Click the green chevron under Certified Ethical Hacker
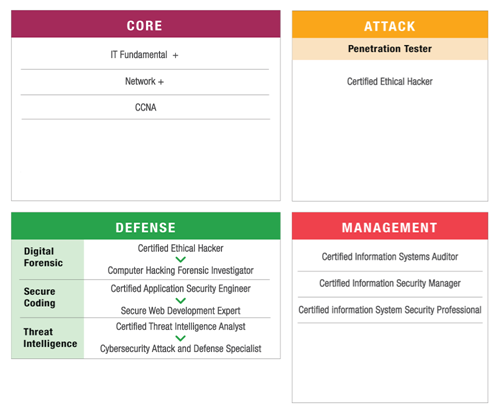The image size is (500, 416). [180, 259]
